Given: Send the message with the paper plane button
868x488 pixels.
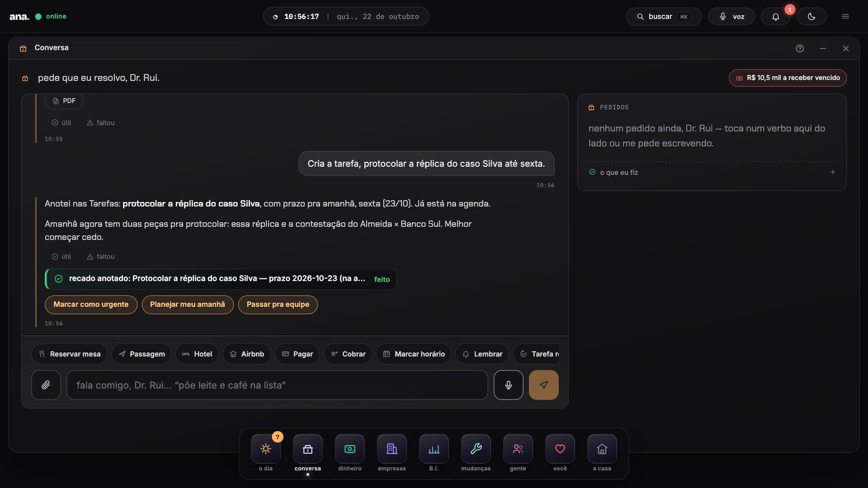Looking at the screenshot, I should tap(544, 385).
